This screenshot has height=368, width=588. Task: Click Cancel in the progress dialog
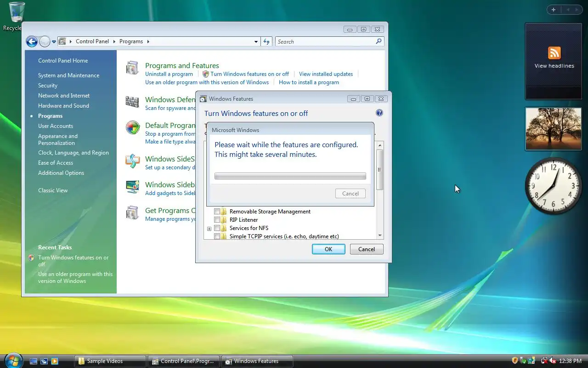click(351, 194)
